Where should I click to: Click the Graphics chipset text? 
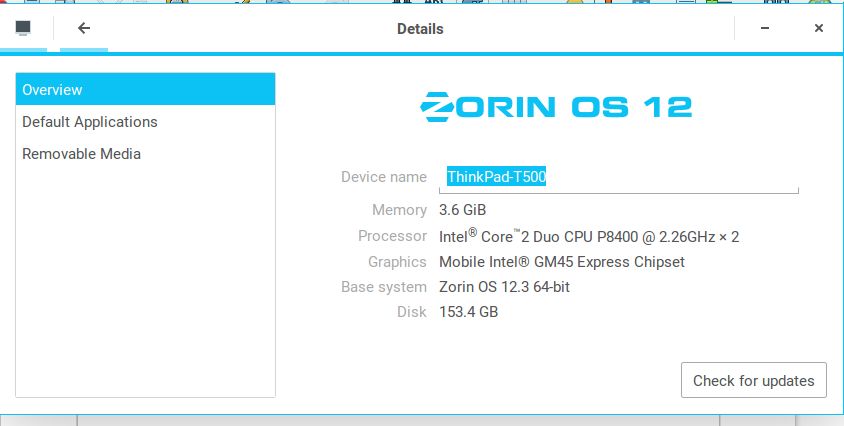coord(562,262)
